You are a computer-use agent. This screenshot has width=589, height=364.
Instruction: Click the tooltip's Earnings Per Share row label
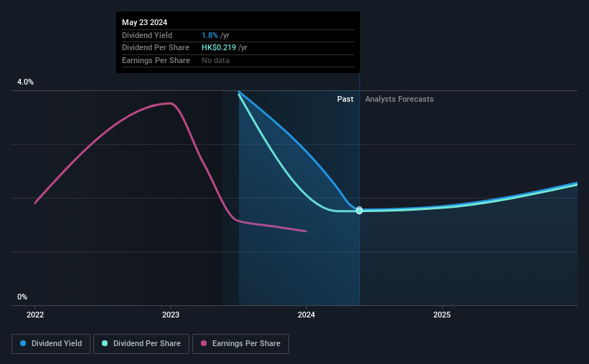[156, 61]
